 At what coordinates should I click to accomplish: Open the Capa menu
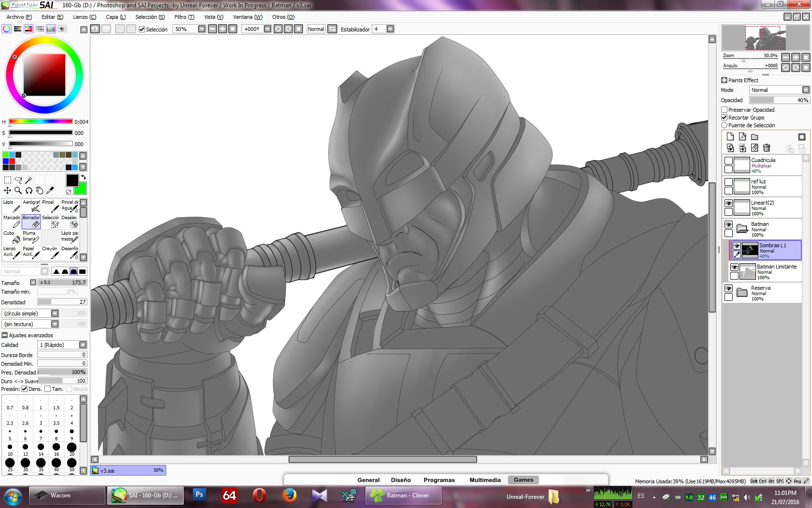(116, 17)
